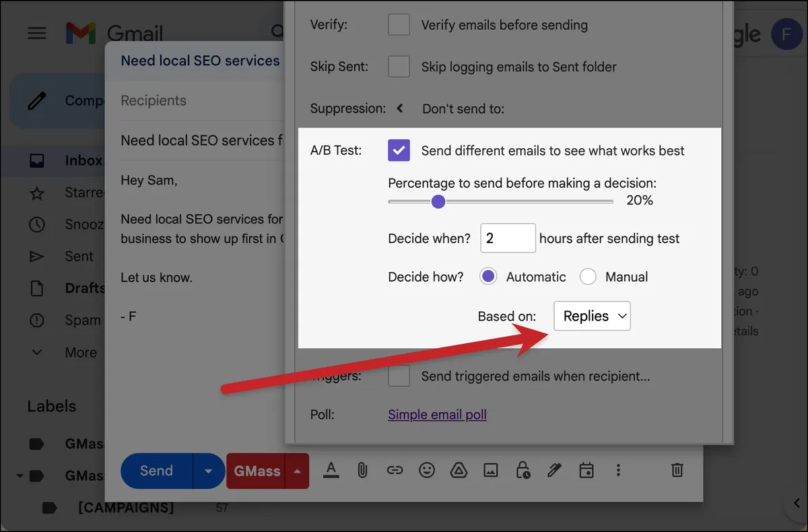808x532 pixels.
Task: Insert a link with the chain icon
Action: coord(395,470)
